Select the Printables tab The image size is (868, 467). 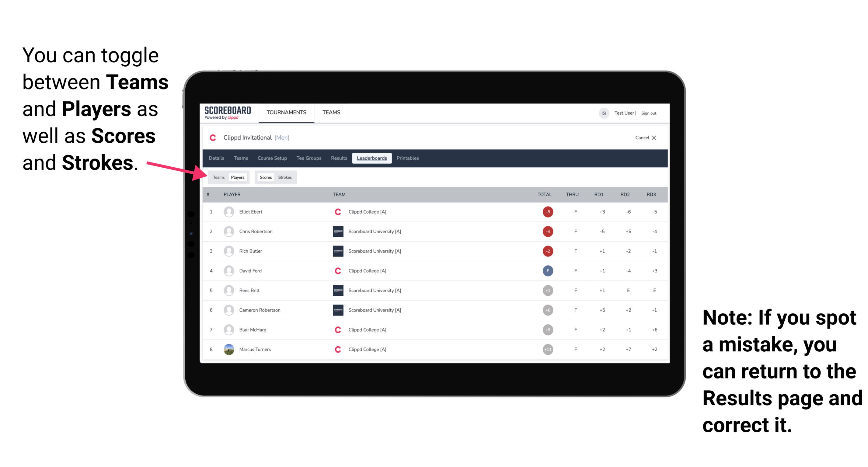(x=408, y=158)
